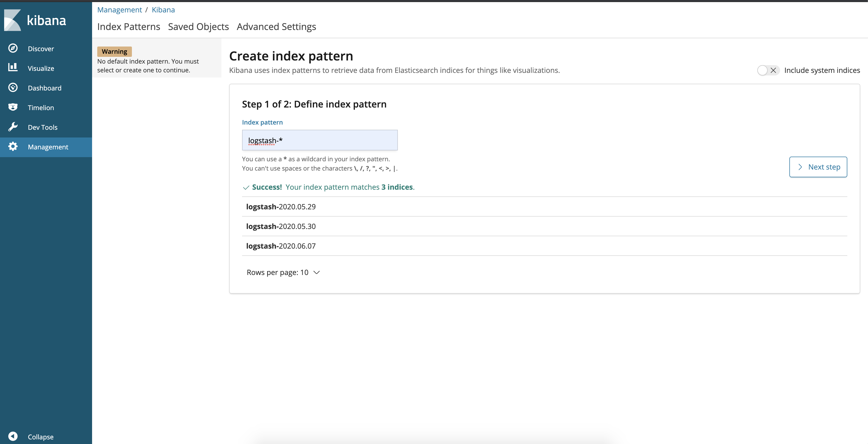Focus the Index pattern input field
Viewport: 868px width, 444px height.
pos(319,140)
